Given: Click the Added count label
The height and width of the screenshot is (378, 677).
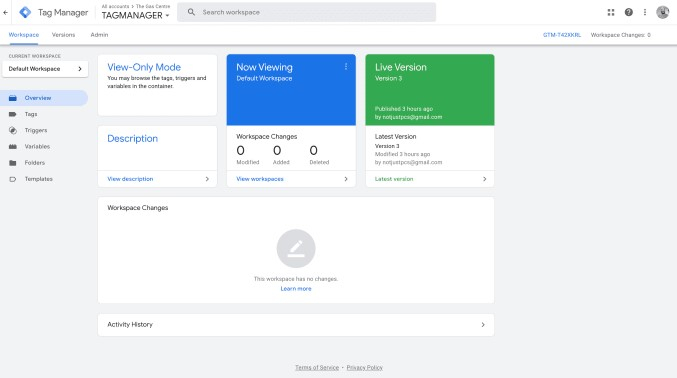Looking at the screenshot, I should [281, 162].
